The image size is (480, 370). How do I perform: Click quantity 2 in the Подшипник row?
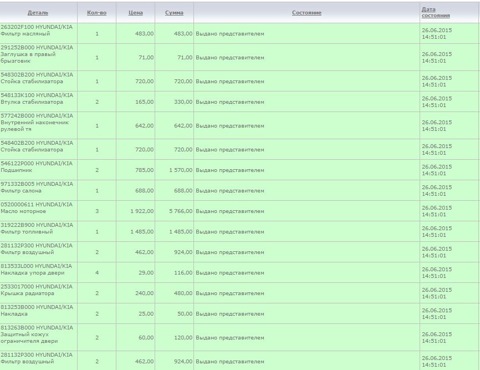[97, 170]
